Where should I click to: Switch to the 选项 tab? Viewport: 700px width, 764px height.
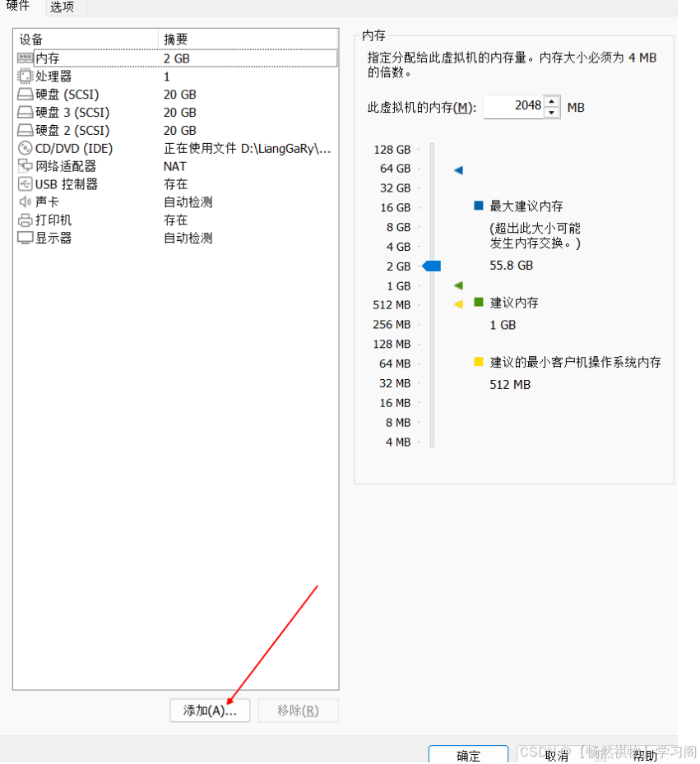[62, 7]
